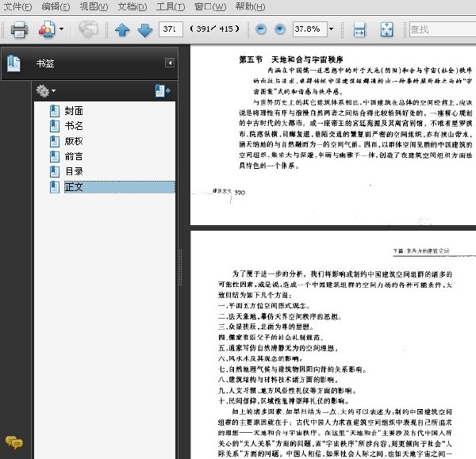Click the bookmark icon next to 目录

click(55, 171)
